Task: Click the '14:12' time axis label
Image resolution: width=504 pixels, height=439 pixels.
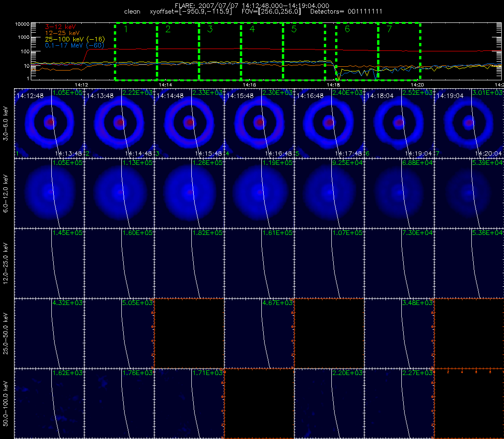Action: [x=81, y=85]
